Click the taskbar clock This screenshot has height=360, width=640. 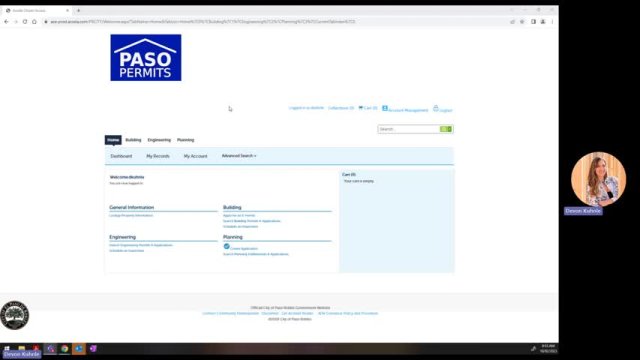pyautogui.click(x=548, y=349)
